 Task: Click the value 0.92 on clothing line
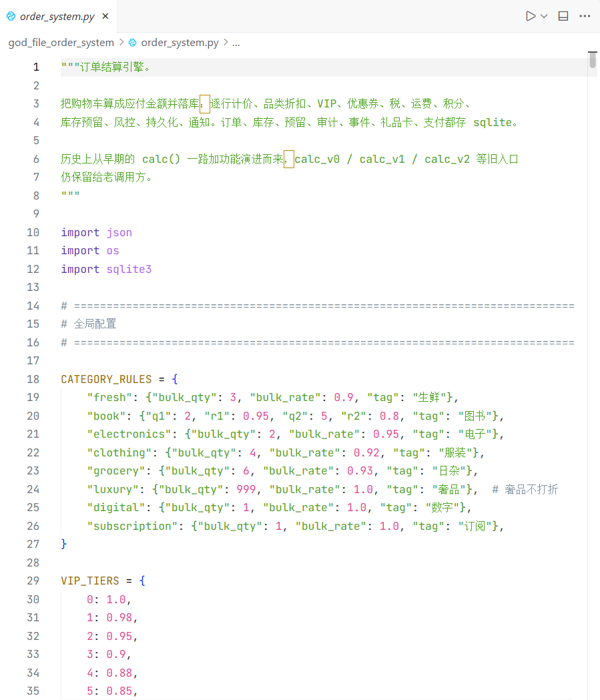click(x=367, y=452)
